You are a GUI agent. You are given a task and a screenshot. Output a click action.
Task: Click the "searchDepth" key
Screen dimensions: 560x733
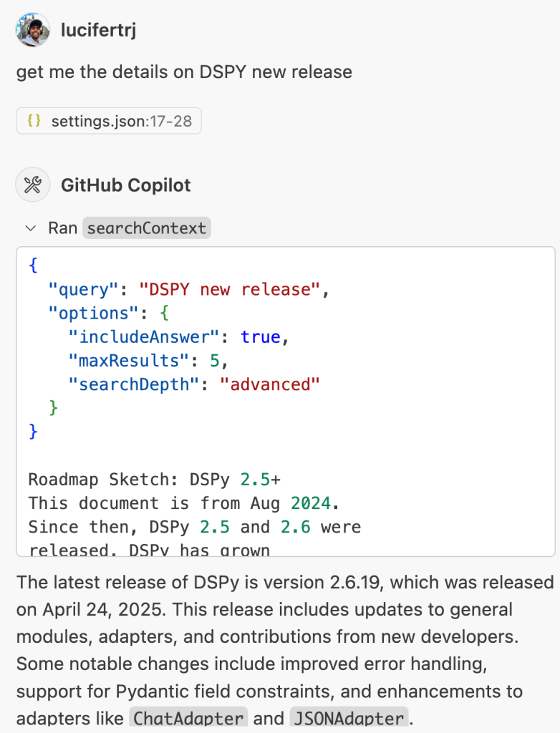(x=134, y=384)
